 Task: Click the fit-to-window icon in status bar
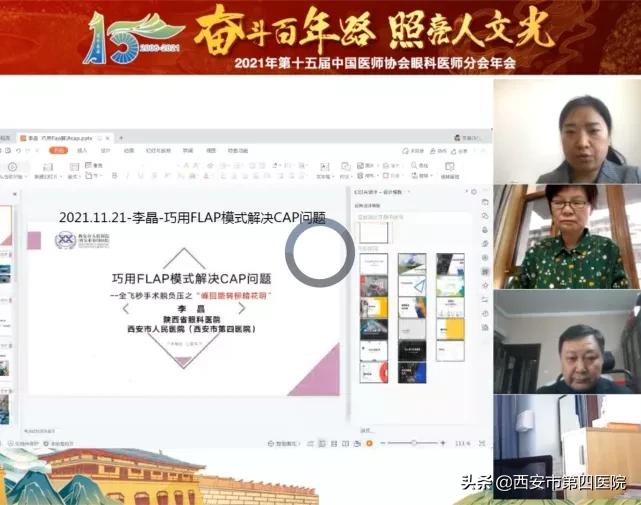482,443
